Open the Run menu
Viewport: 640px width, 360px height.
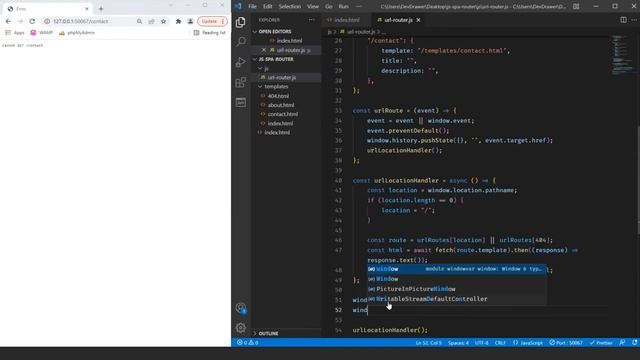(x=344, y=6)
